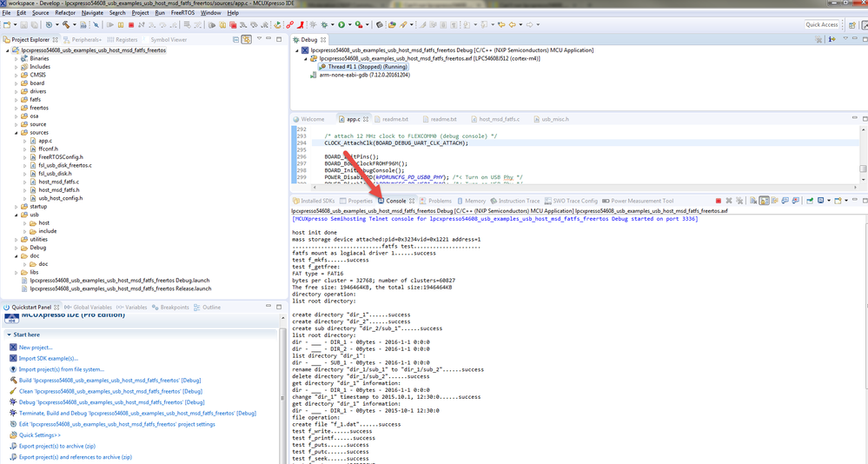The height and width of the screenshot is (464, 868).
Task: Expand the startup folder node
Action: (x=16, y=207)
